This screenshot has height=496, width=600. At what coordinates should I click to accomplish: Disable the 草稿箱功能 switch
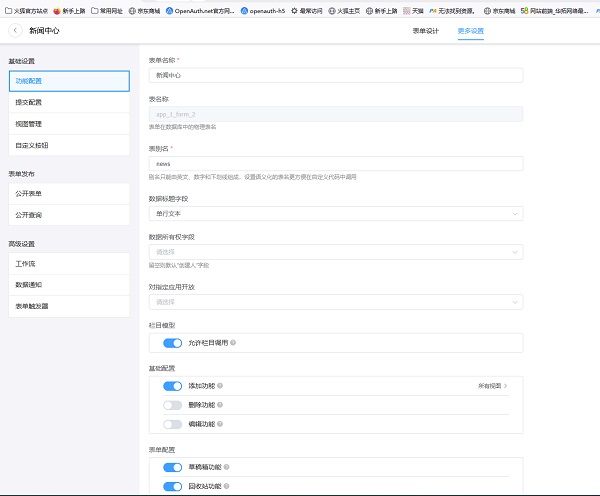click(173, 467)
